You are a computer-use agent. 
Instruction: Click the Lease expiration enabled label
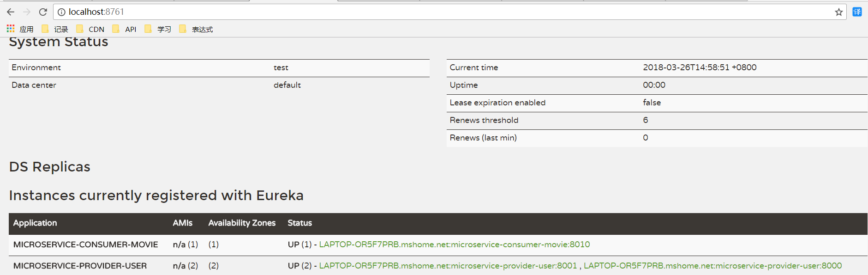click(497, 103)
